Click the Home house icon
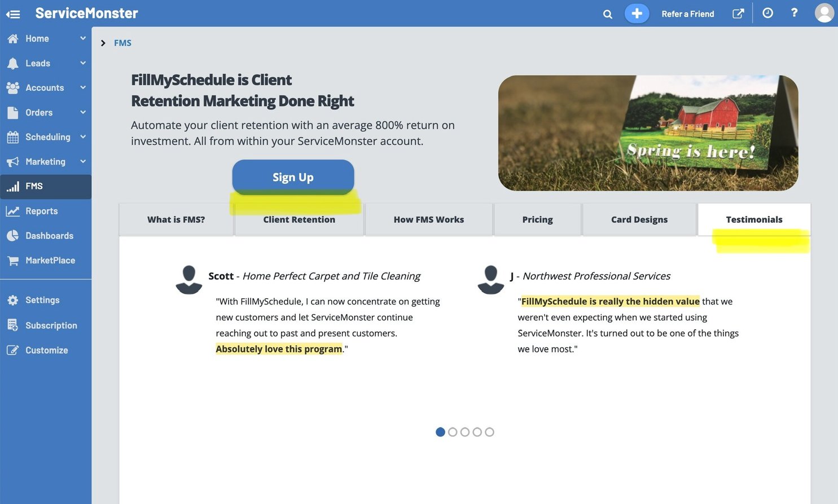 12,38
